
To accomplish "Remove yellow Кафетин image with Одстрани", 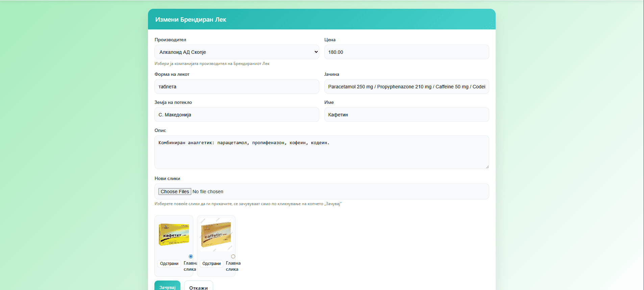I will click(x=169, y=264).
